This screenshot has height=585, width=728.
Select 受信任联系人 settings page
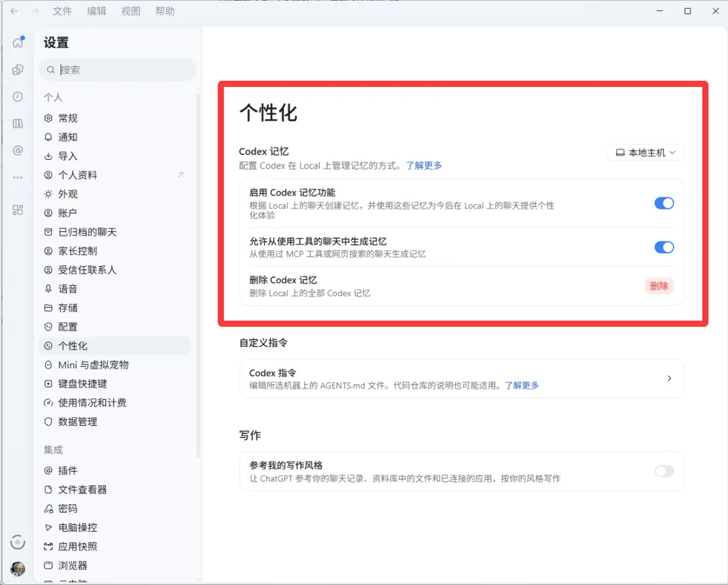[x=115, y=270]
